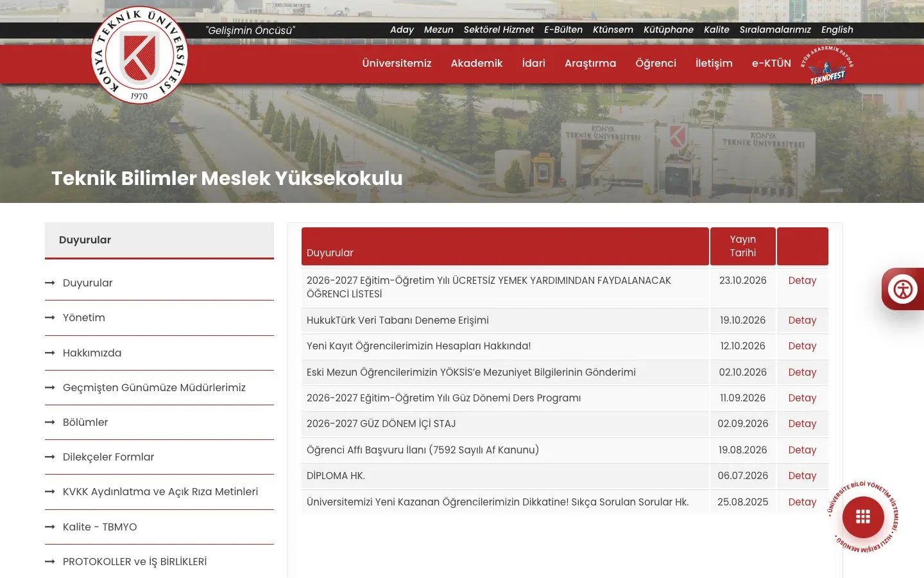The image size is (924, 578).
Task: Open Detay for GÜZ DÖNEM İÇİ STAJ
Action: click(802, 424)
